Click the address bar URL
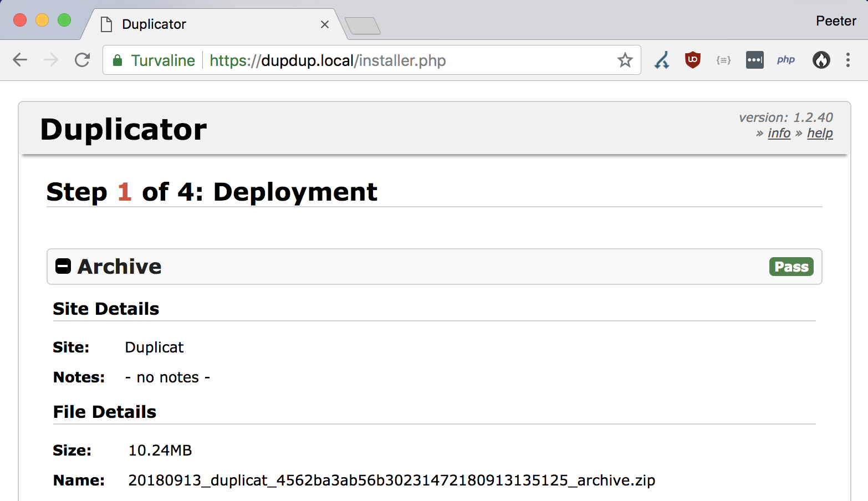 (x=328, y=60)
